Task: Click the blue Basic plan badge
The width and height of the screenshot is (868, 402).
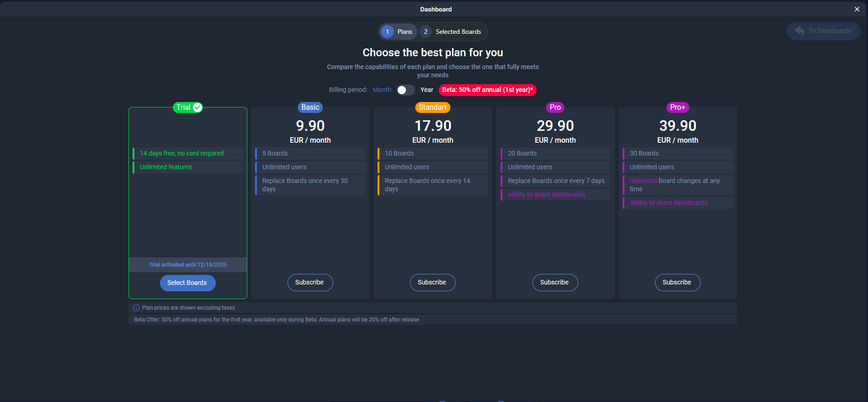Action: (x=310, y=107)
